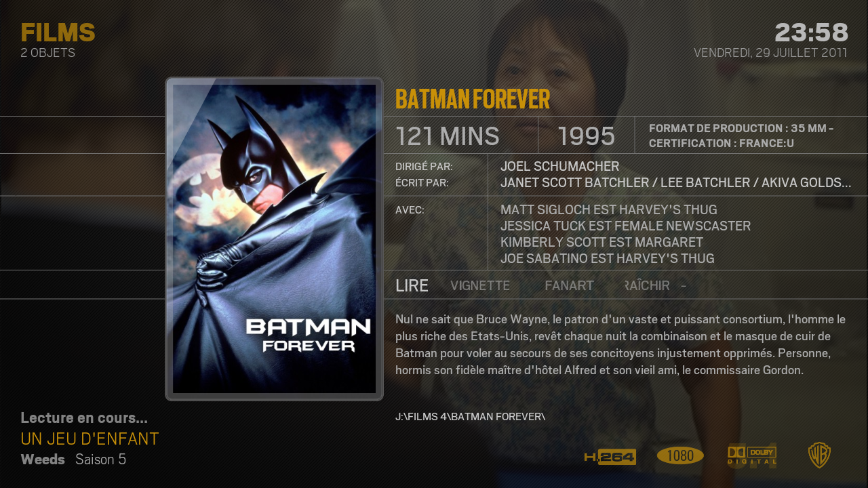This screenshot has height=488, width=868.
Task: Select cast entry Jessica Tuck
Action: tap(625, 226)
